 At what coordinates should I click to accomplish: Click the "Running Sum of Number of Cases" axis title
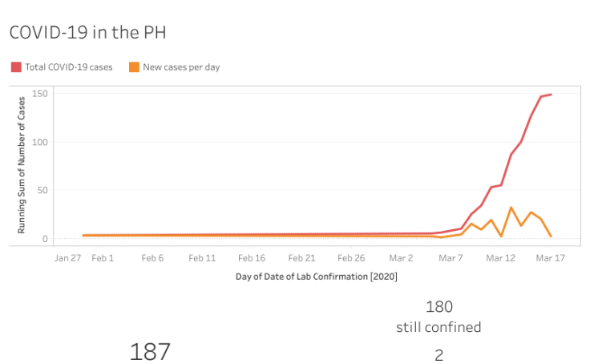tap(22, 163)
